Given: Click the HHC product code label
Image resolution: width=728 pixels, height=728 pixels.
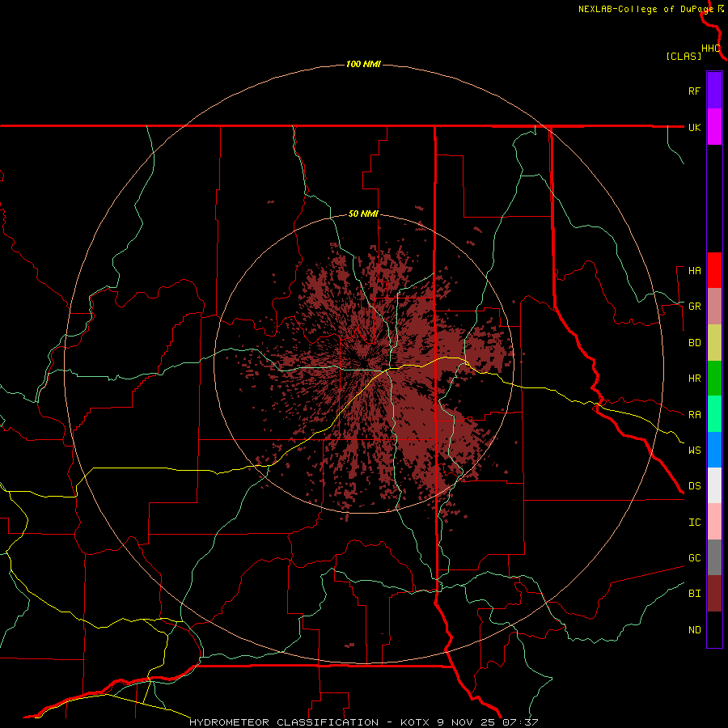Looking at the screenshot, I should 711,49.
